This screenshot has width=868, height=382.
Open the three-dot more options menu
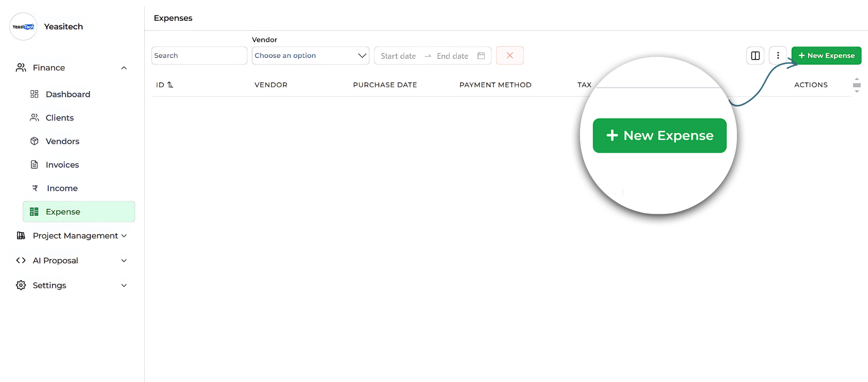(x=778, y=56)
